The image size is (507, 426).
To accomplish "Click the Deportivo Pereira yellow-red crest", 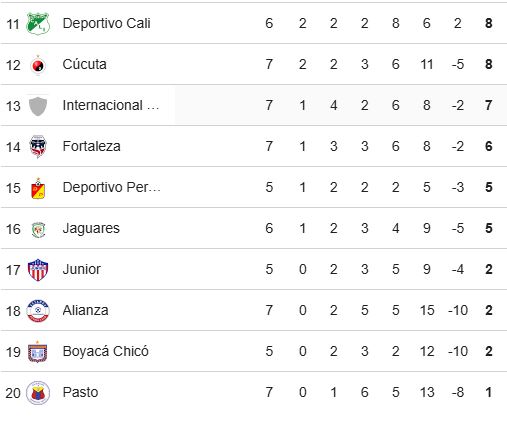I will [38, 188].
